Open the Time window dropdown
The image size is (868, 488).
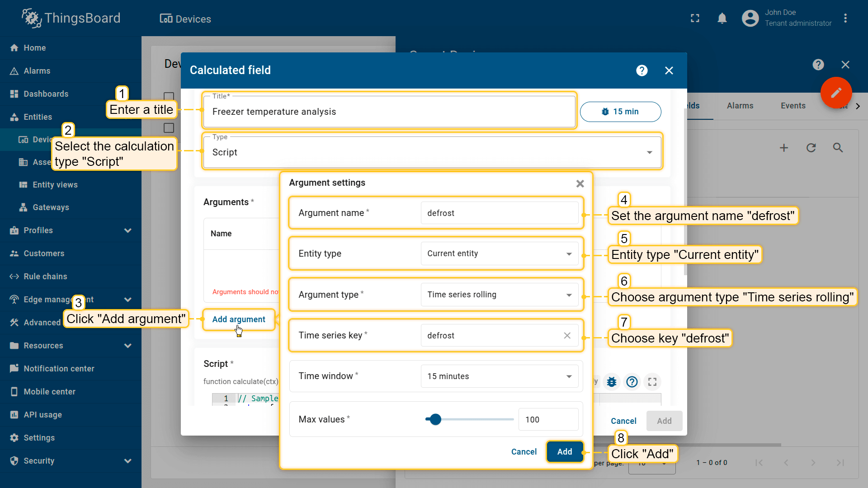point(499,376)
